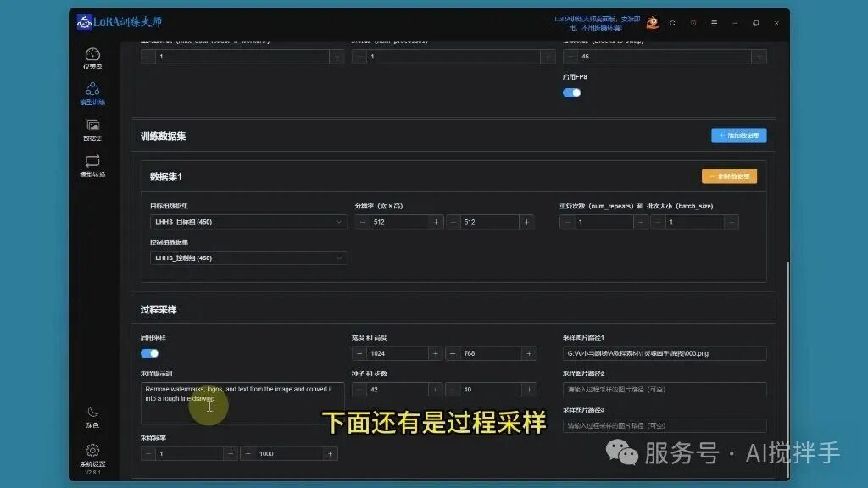Decrease dataset resolution height 512

453,222
